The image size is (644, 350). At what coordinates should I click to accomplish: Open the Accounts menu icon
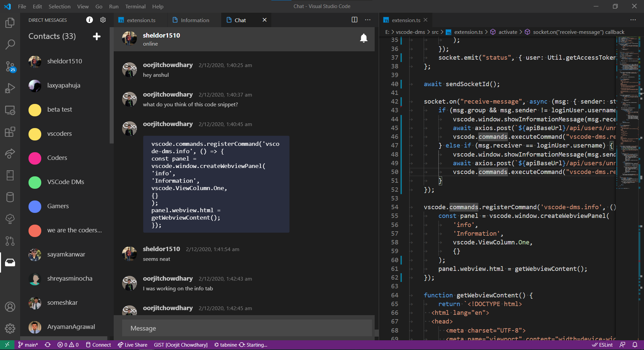click(10, 307)
